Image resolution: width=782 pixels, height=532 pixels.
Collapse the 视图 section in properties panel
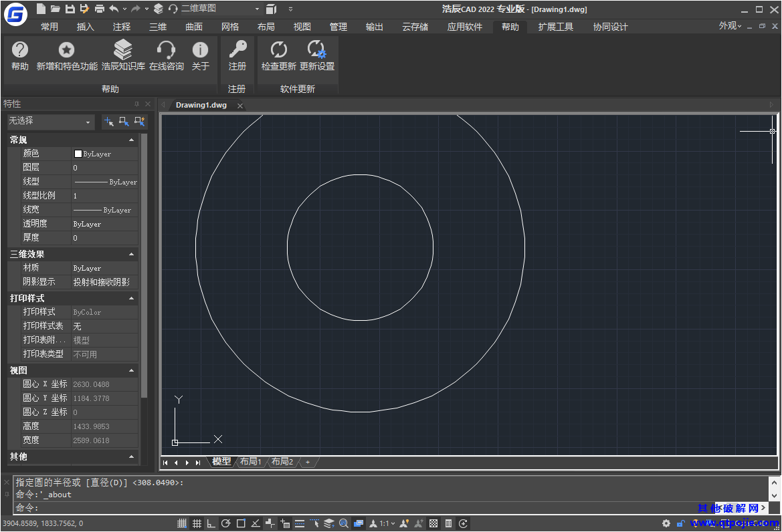131,370
